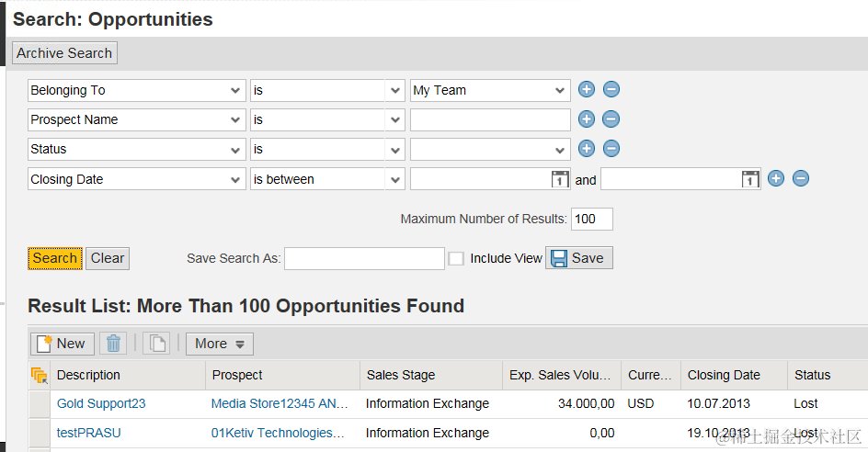Click select-all icon in result table header
The image size is (868, 452).
tap(39, 375)
